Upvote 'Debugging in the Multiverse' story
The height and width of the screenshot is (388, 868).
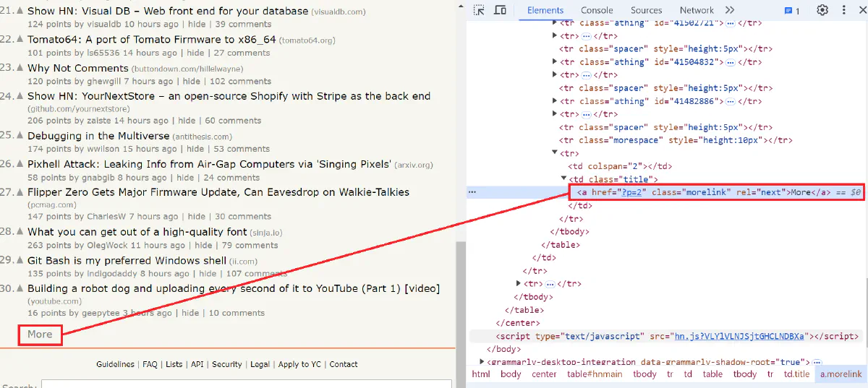pos(20,136)
